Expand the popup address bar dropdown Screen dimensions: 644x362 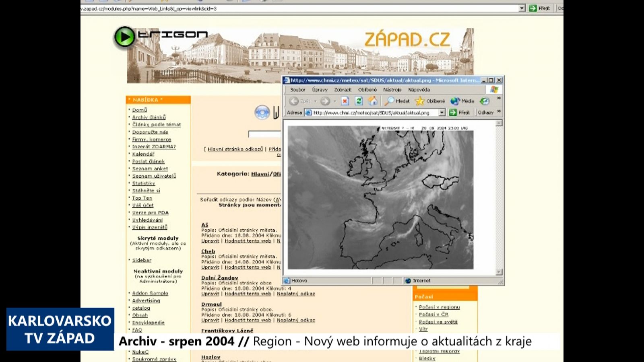coord(442,113)
